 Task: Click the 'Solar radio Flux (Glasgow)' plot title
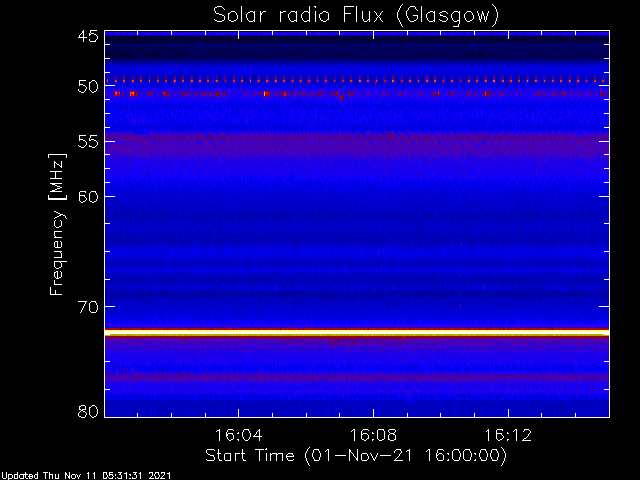coord(356,16)
